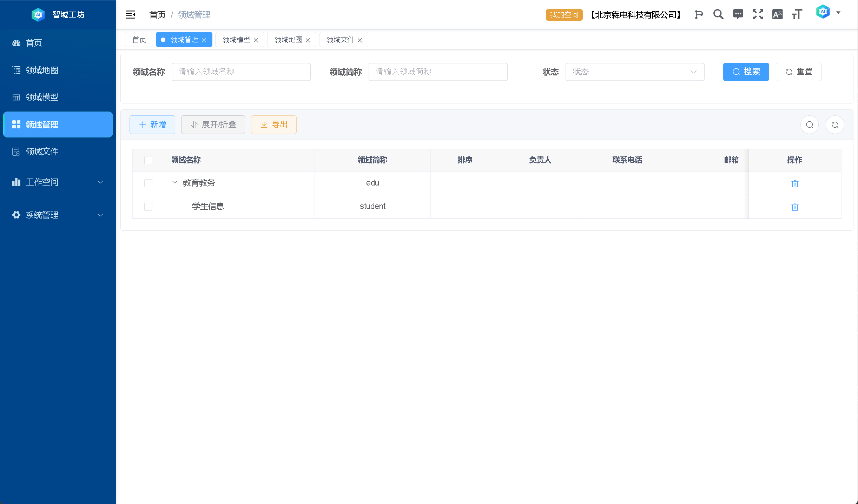Collapse the 教育教务 tree row

coord(174,182)
